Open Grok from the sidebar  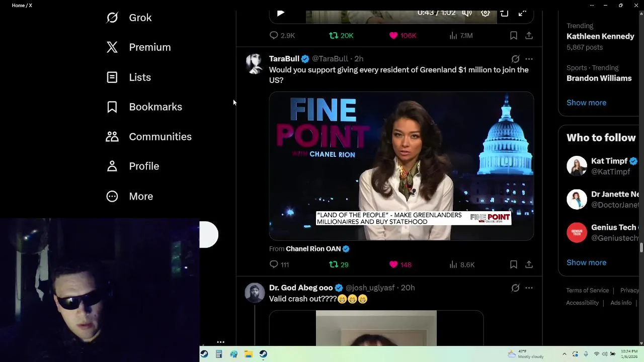pos(129,18)
